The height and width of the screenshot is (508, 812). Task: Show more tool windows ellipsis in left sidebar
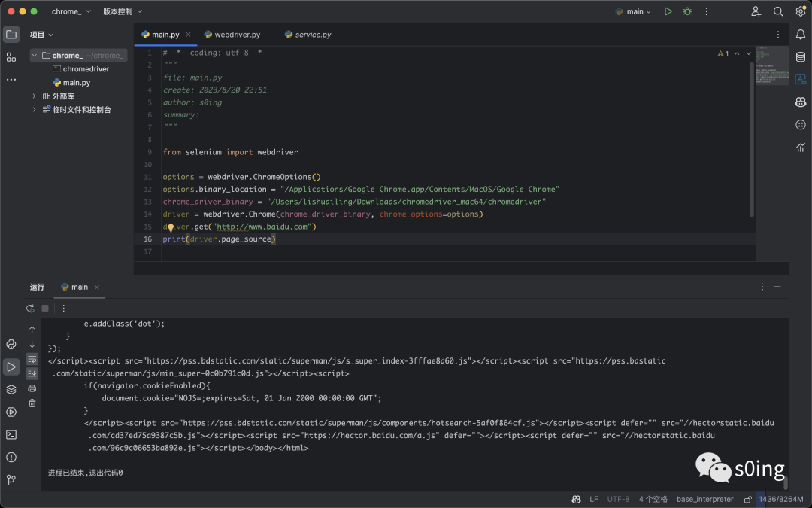(x=11, y=79)
